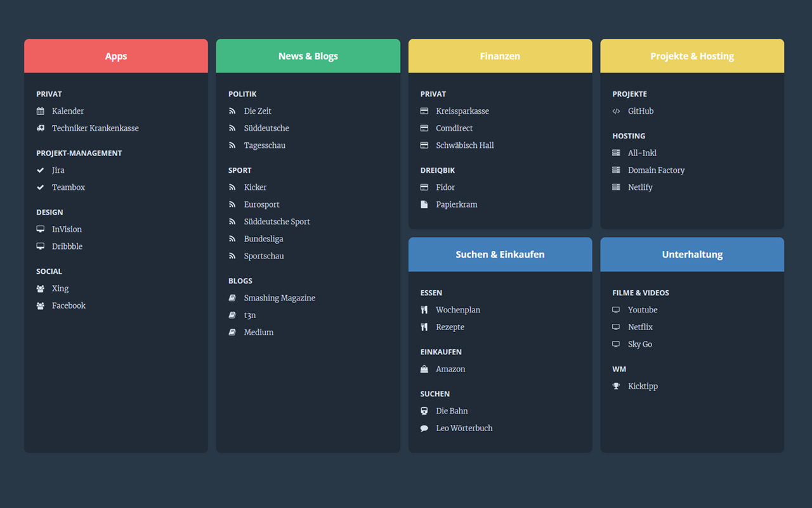812x508 pixels.
Task: Open the GitHub link
Action: 641,111
